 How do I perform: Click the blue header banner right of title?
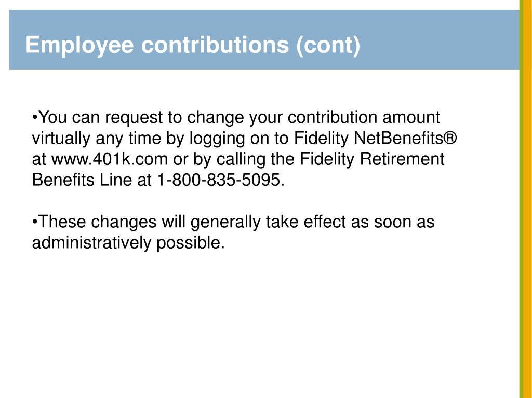click(x=440, y=39)
